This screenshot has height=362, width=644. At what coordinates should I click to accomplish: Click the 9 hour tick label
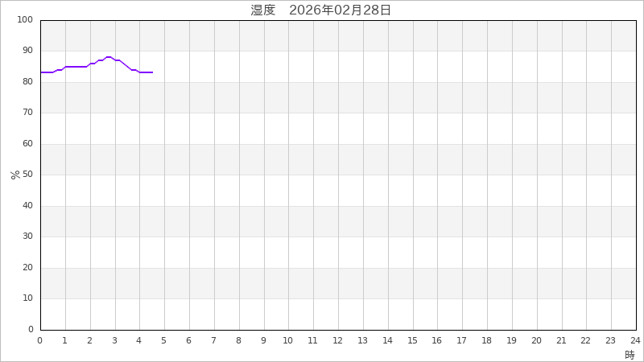coord(263,340)
